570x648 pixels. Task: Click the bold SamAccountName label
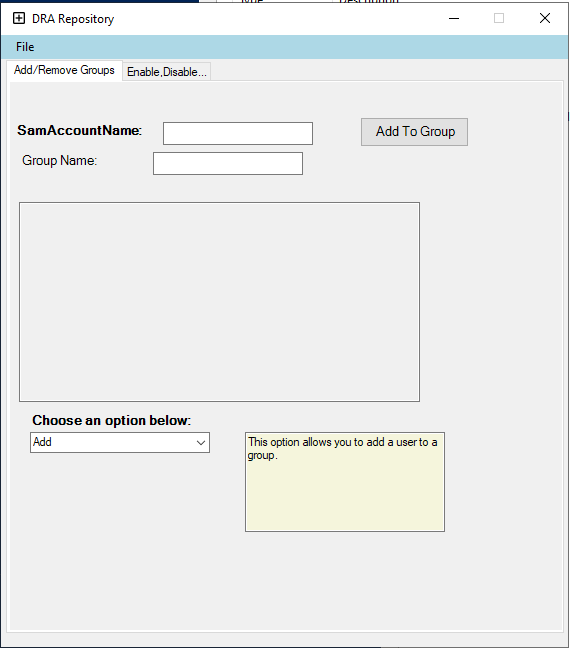click(x=79, y=131)
